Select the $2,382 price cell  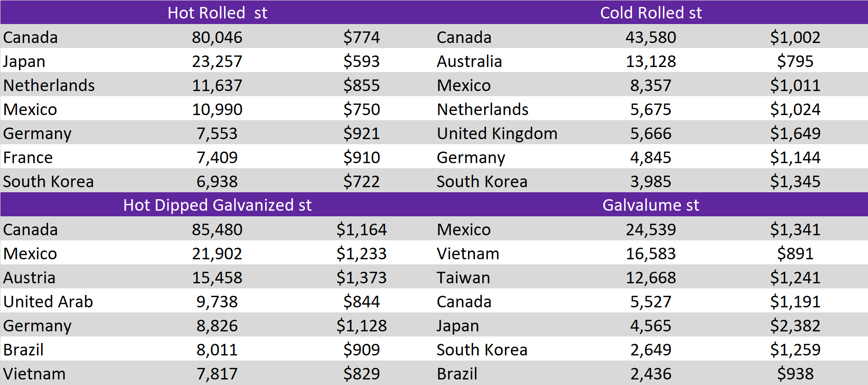point(795,326)
